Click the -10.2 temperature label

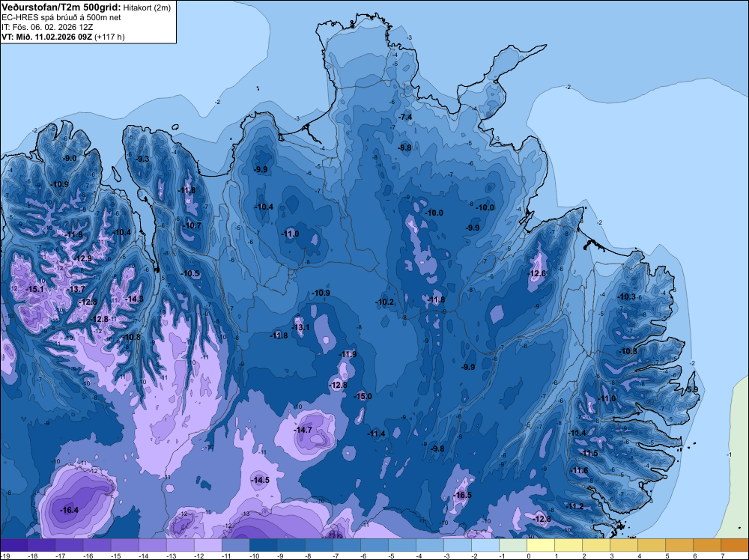tap(384, 302)
